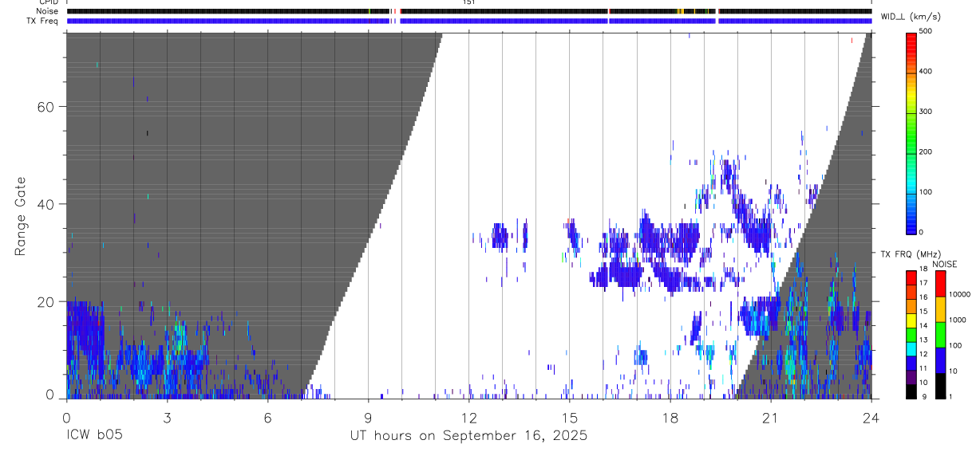Screen dimensions: 980x452
Task: Click the "Range Gate" y-axis title
Action: coord(22,215)
